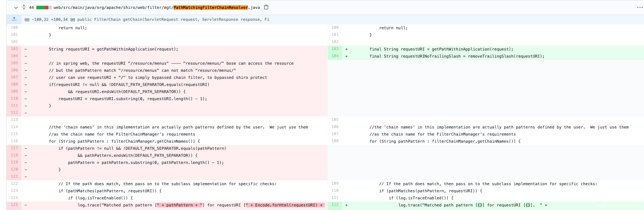
Task: Click the expand all lines icon
Action: pos(24,7)
